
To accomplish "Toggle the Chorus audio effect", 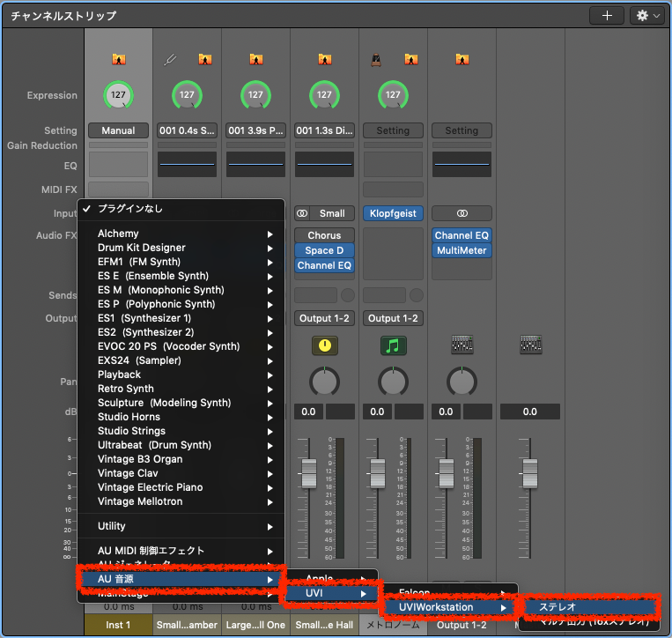I will (x=324, y=235).
